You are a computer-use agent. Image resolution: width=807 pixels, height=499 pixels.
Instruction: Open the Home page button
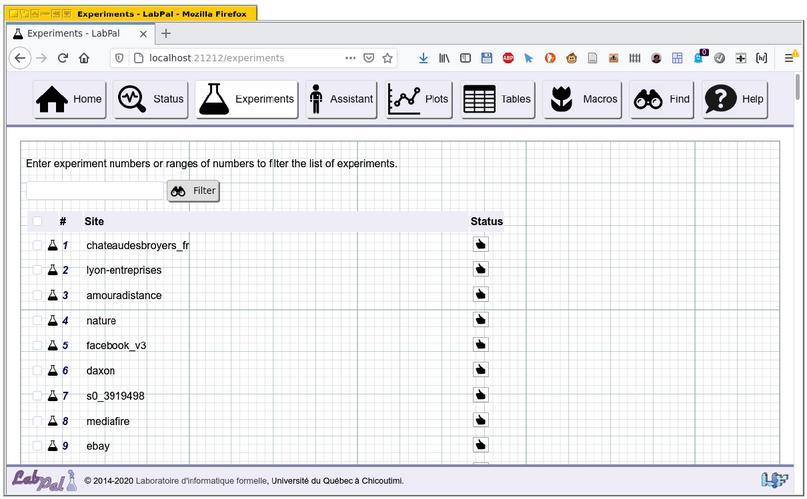tap(70, 99)
